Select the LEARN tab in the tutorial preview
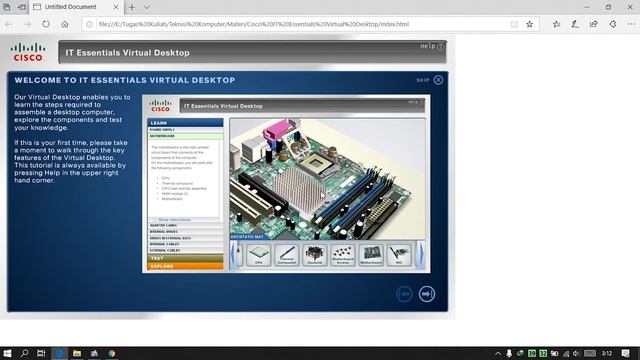The height and width of the screenshot is (360, 640). point(185,122)
